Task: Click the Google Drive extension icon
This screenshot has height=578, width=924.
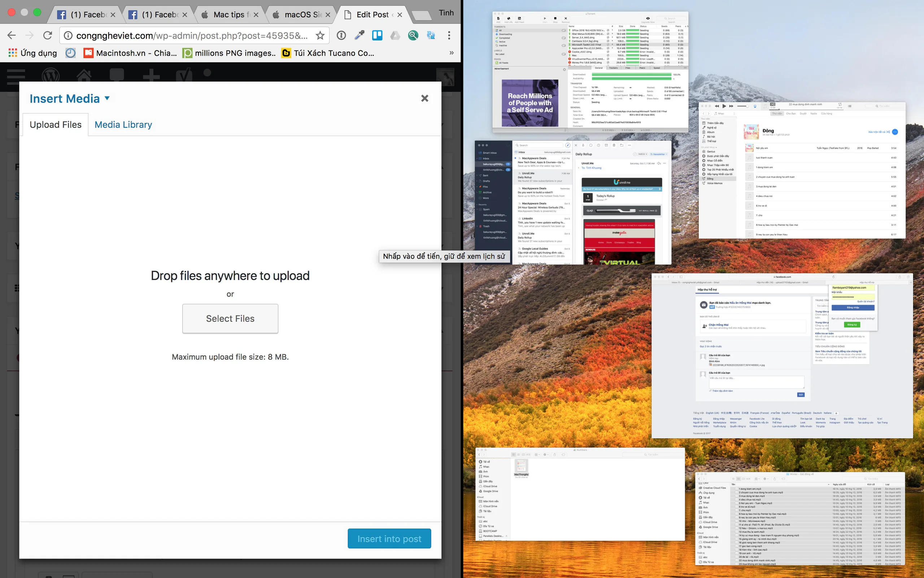Action: [395, 35]
